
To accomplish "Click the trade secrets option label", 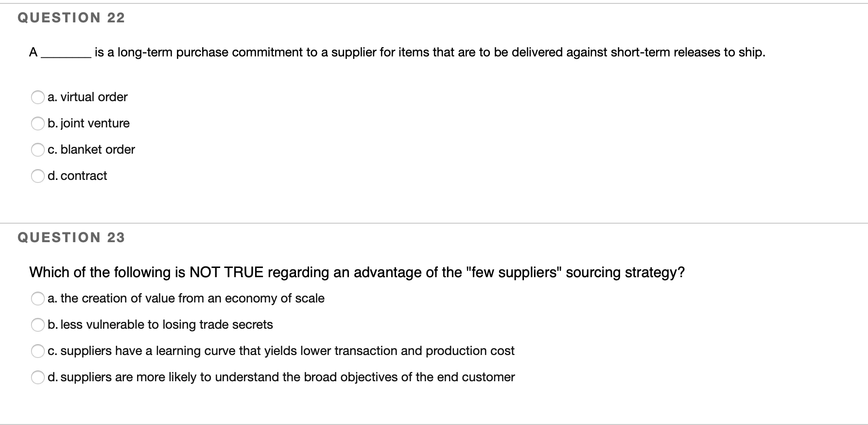I will [x=160, y=325].
